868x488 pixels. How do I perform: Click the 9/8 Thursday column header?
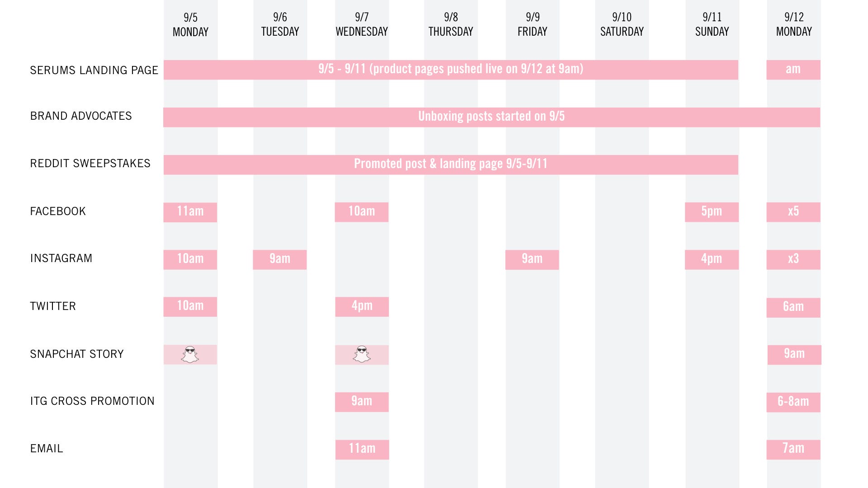pyautogui.click(x=451, y=24)
